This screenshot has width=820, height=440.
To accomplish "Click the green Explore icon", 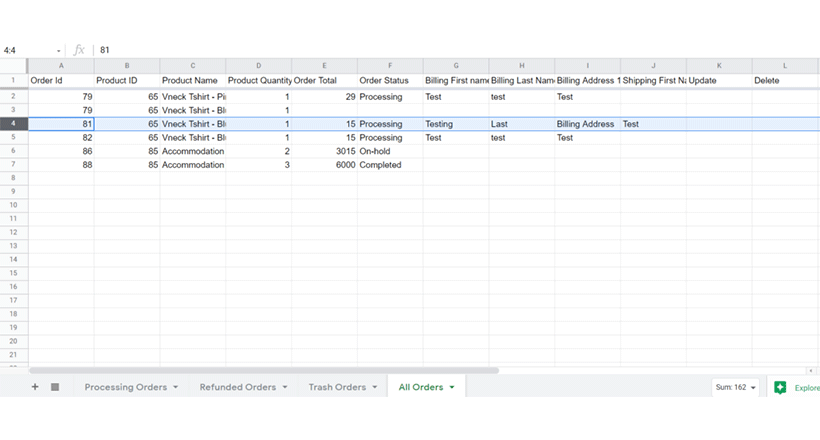I will click(x=780, y=387).
